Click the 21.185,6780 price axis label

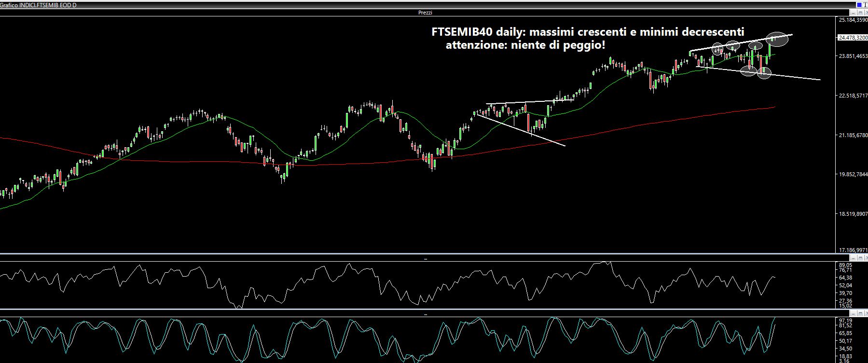click(853, 135)
